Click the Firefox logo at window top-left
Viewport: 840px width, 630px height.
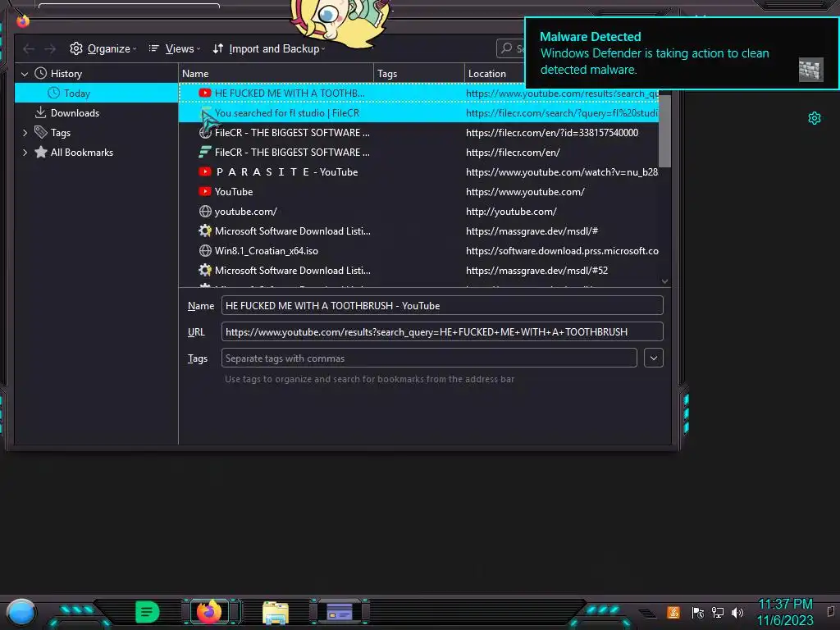22,21
